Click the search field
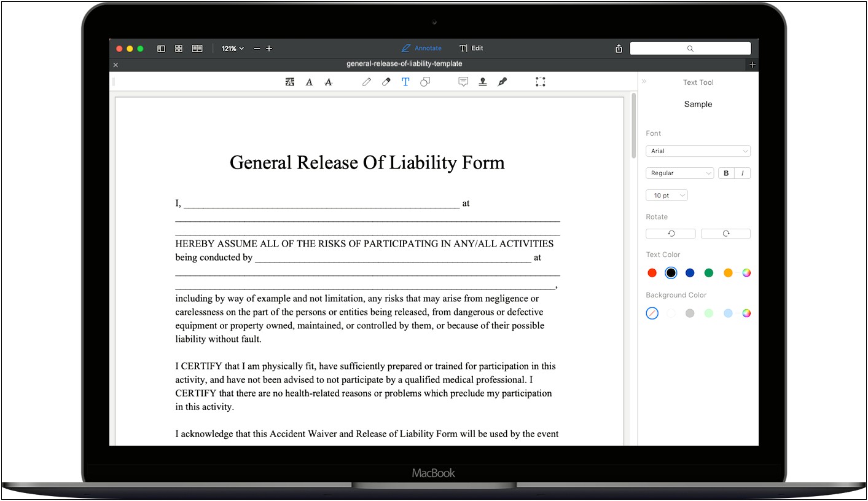This screenshot has width=868, height=501. click(690, 49)
